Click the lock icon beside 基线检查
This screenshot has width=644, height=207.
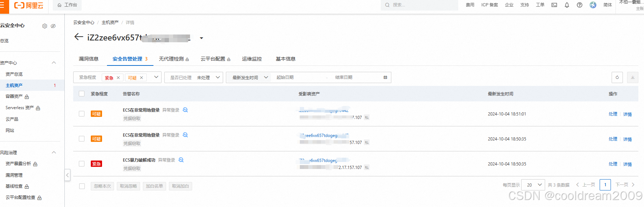27,187
